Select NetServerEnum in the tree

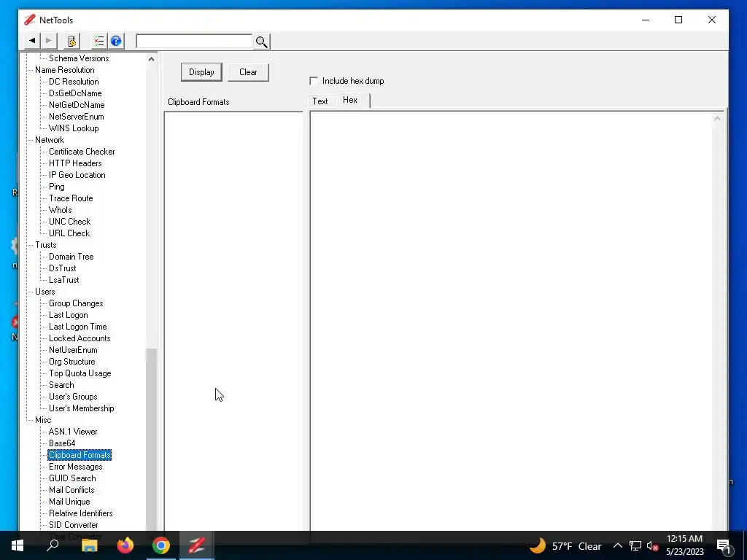tap(76, 117)
